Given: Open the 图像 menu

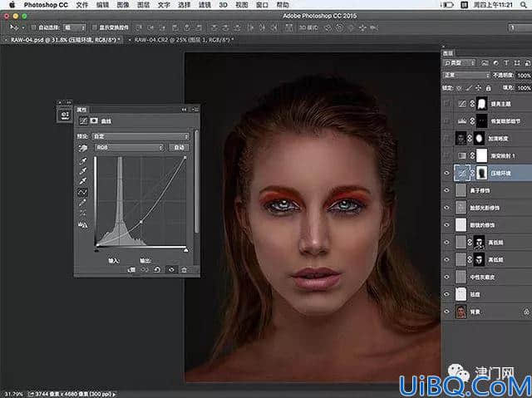Looking at the screenshot, I should 123,5.
